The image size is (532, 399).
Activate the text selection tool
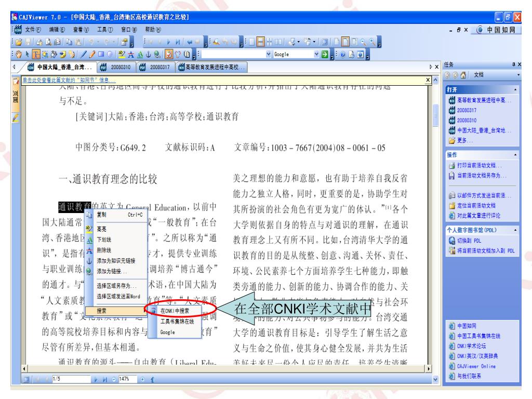pyautogui.click(x=36, y=54)
